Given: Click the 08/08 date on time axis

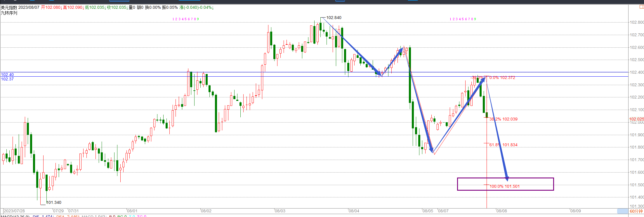Looking at the screenshot, I should [501, 211].
